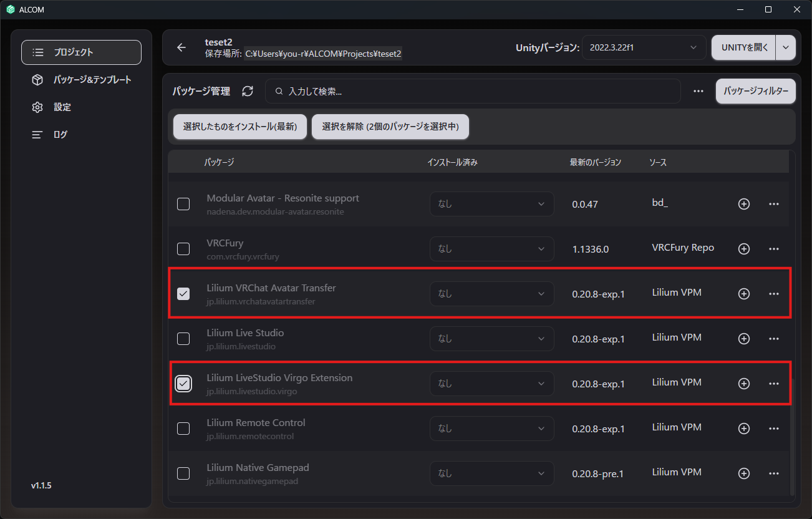Click the plus icon for Lilium Native Gamepad
The height and width of the screenshot is (519, 812).
coord(744,473)
